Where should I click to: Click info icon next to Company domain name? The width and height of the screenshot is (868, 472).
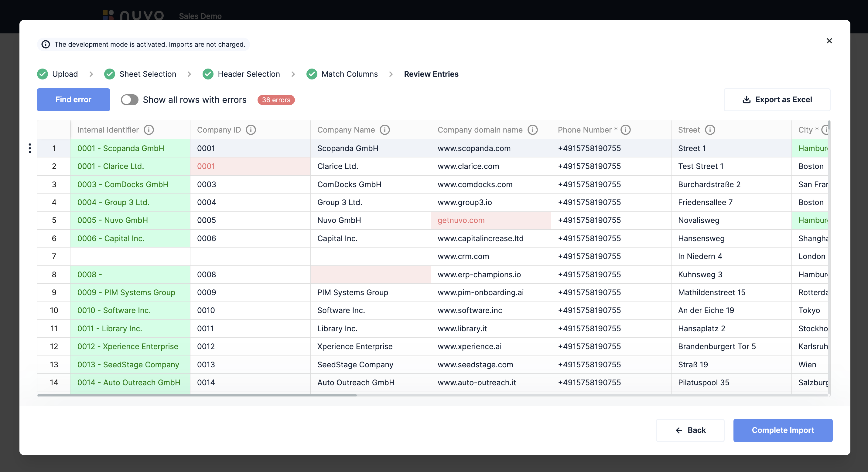coord(532,130)
